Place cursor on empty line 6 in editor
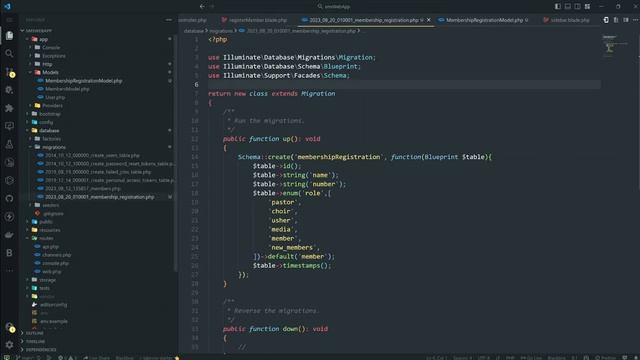 (404, 84)
